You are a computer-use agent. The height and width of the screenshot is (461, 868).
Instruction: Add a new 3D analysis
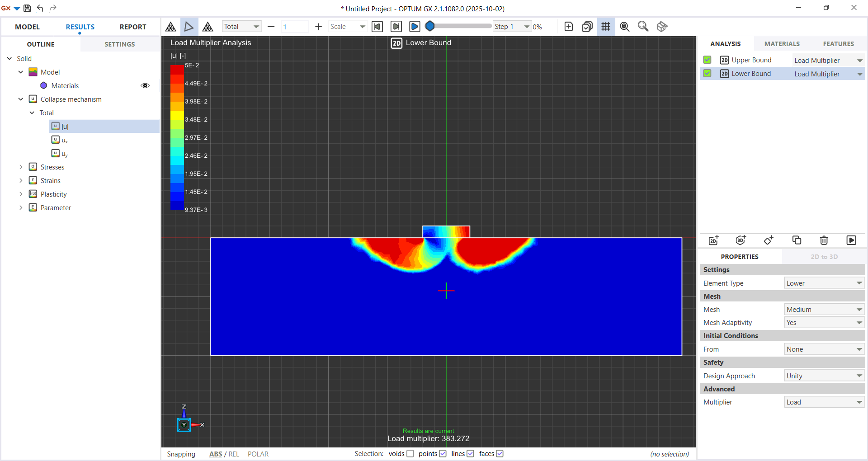point(741,240)
